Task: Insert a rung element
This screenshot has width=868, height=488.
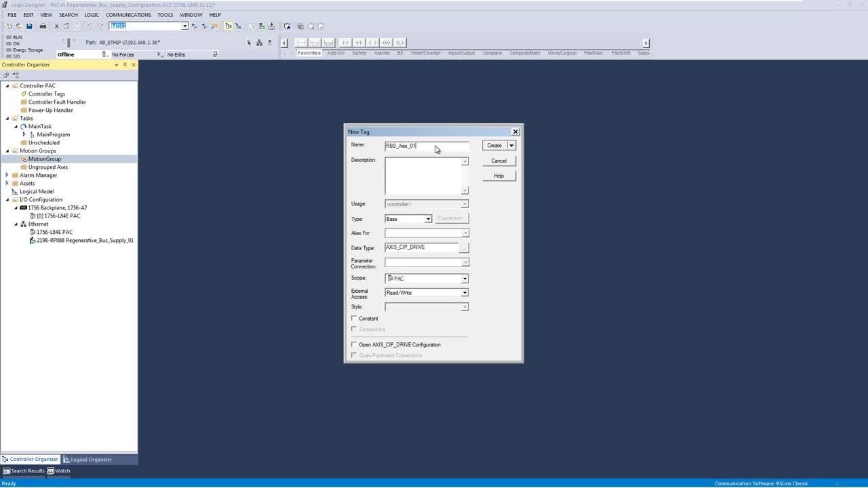Action: point(301,43)
